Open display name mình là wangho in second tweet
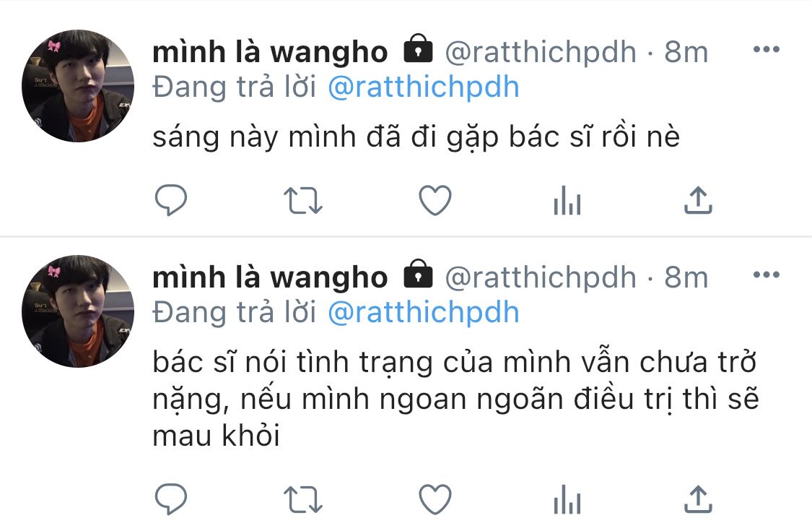The height and width of the screenshot is (531, 812). (270, 277)
